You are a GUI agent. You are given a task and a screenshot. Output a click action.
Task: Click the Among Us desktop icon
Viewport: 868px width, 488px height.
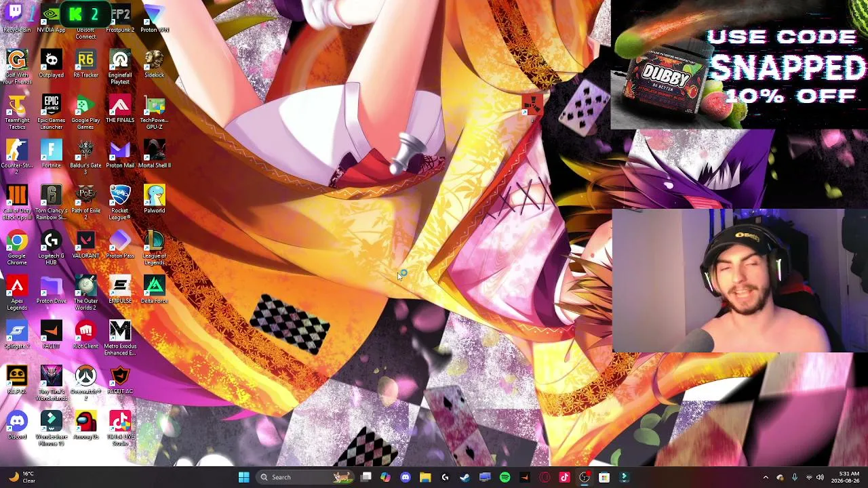point(85,426)
